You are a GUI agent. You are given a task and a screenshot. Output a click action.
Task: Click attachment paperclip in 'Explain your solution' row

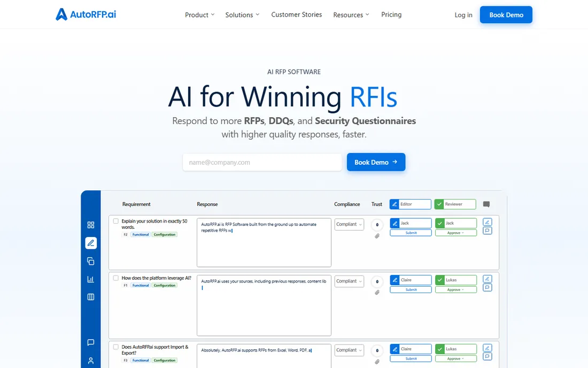click(x=377, y=236)
